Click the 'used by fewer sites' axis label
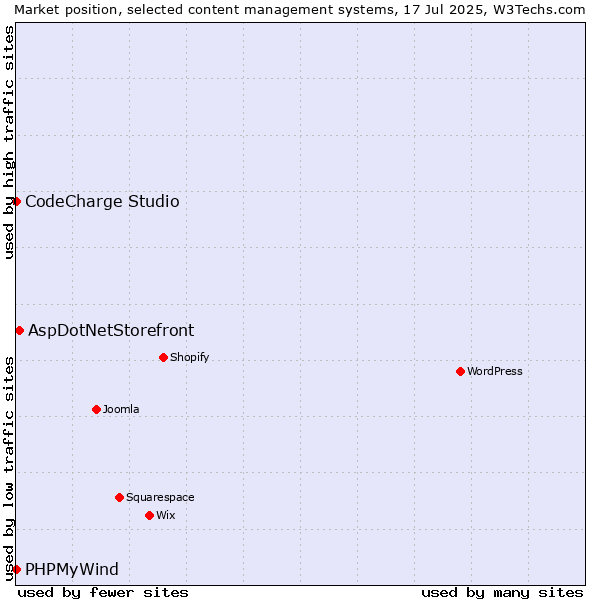Viewport: 600px width, 600px height. pyautogui.click(x=103, y=593)
